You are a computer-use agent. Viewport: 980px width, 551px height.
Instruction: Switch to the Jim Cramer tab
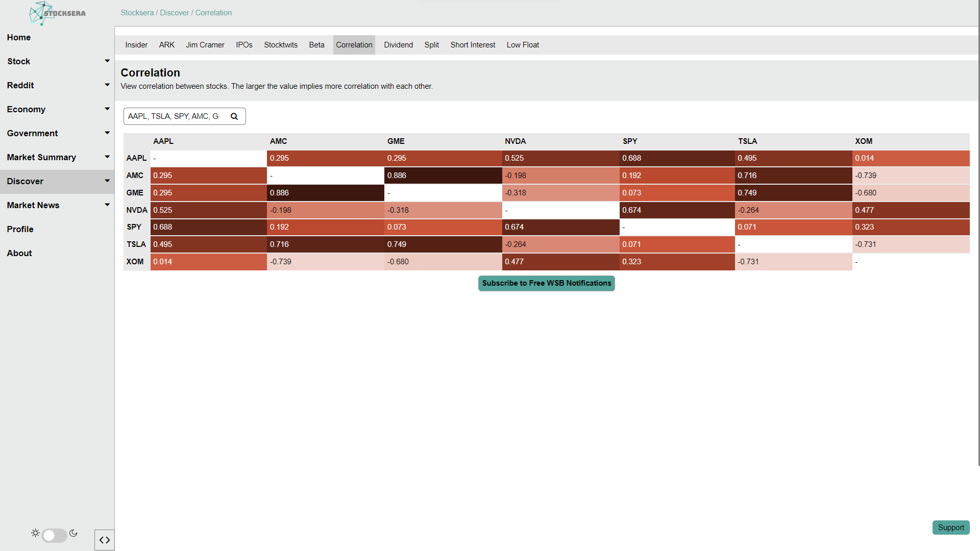pos(205,45)
